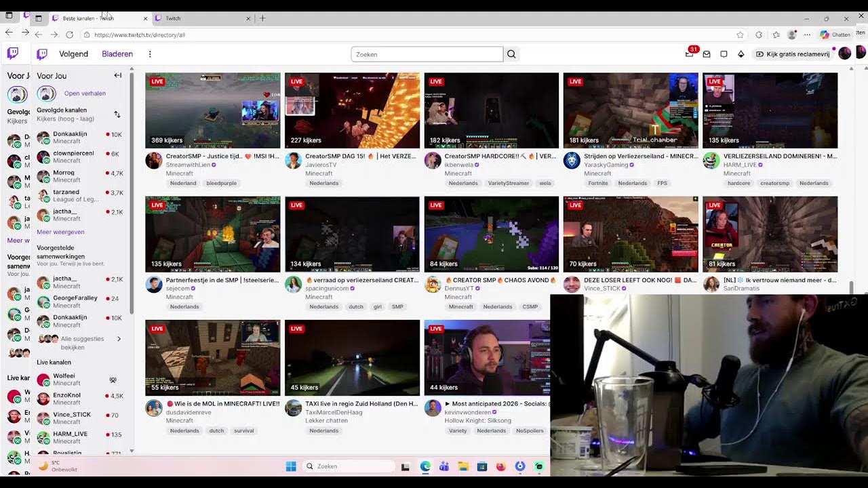Switch to the Volgend tab
Image resolution: width=868 pixels, height=488 pixels.
(73, 54)
